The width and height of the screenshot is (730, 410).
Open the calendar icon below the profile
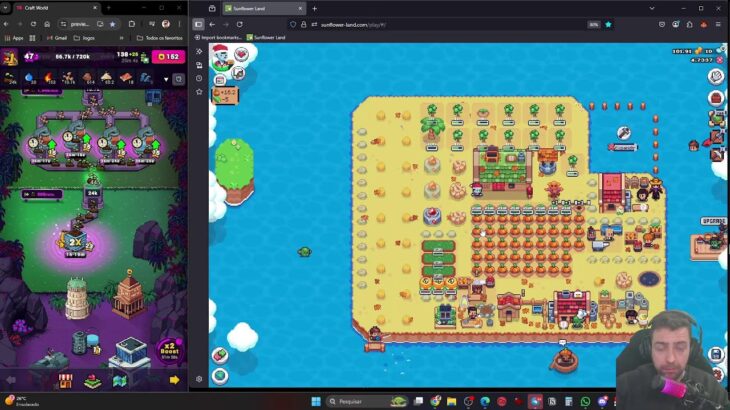[x=220, y=81]
